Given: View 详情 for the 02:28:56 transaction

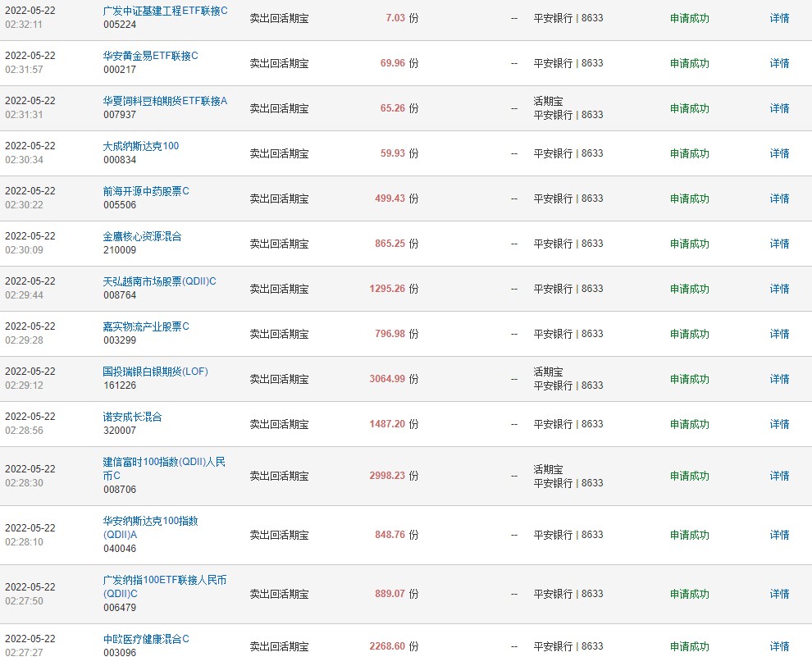Looking at the screenshot, I should pos(779,423).
